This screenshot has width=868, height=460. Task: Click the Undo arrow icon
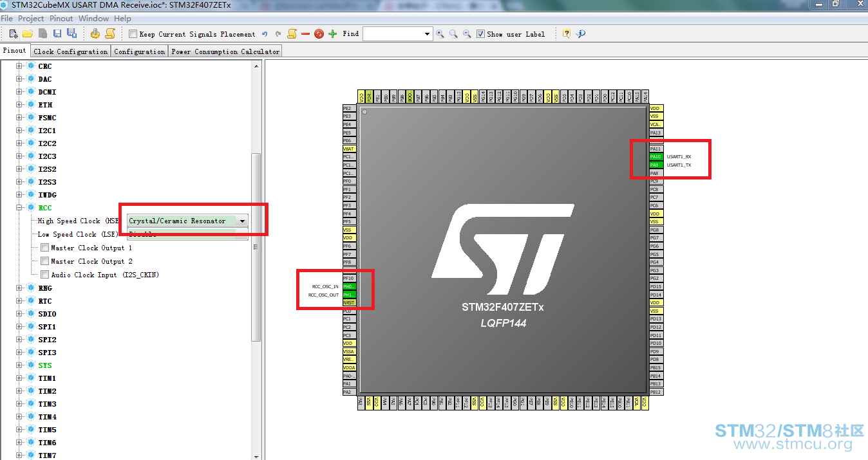point(265,34)
